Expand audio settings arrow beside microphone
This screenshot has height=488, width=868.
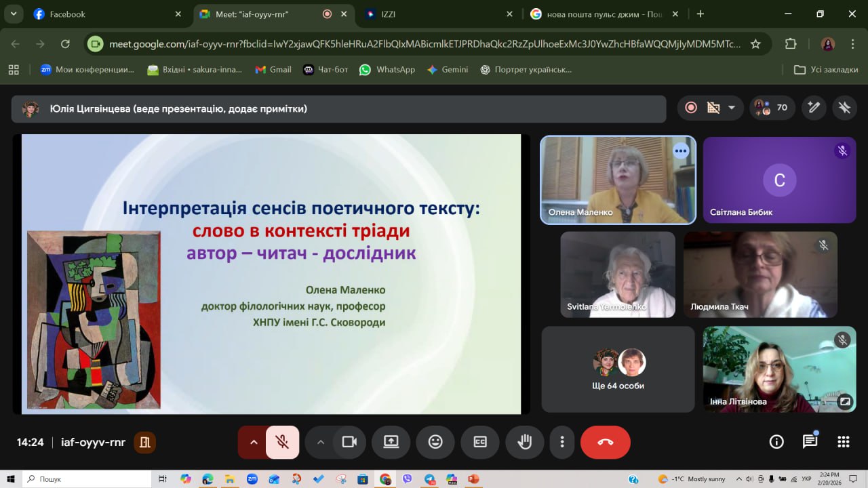point(254,442)
